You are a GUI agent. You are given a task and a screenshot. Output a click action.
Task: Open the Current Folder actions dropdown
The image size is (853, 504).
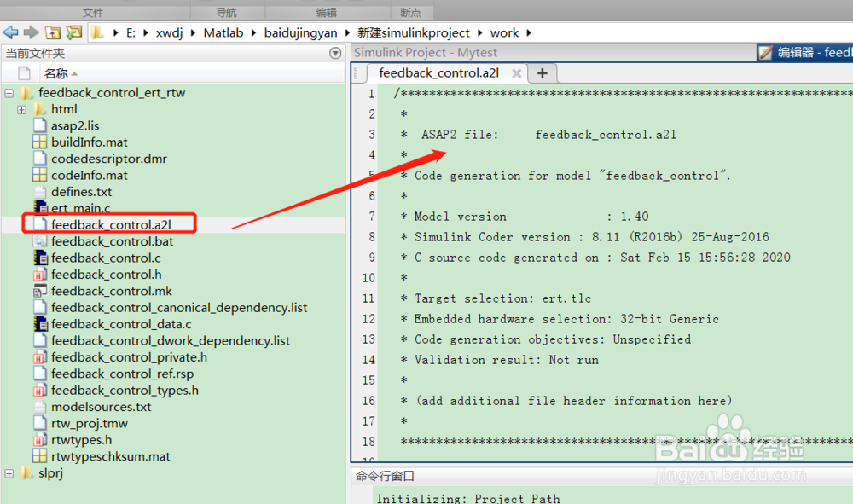point(335,53)
